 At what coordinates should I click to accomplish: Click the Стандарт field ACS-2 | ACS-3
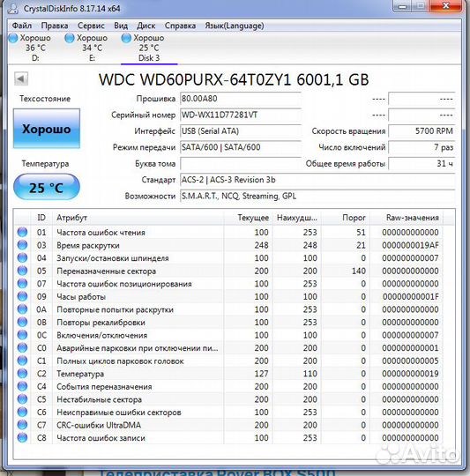click(317, 180)
